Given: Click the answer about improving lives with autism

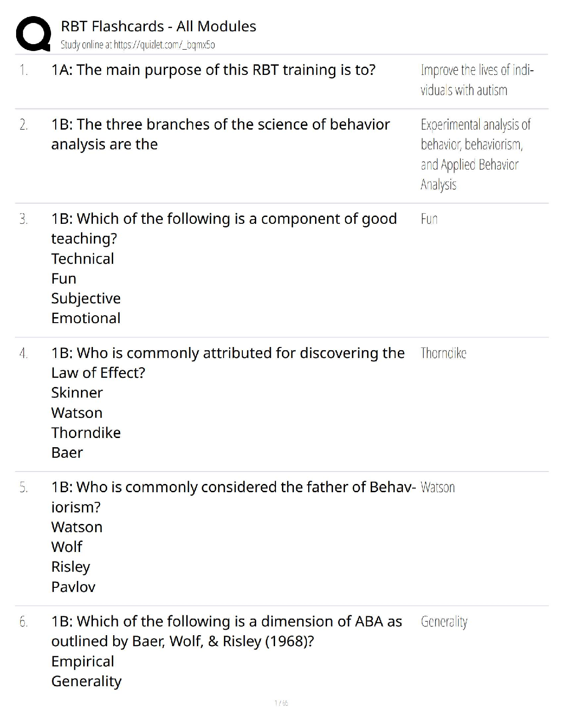Looking at the screenshot, I should (x=477, y=80).
